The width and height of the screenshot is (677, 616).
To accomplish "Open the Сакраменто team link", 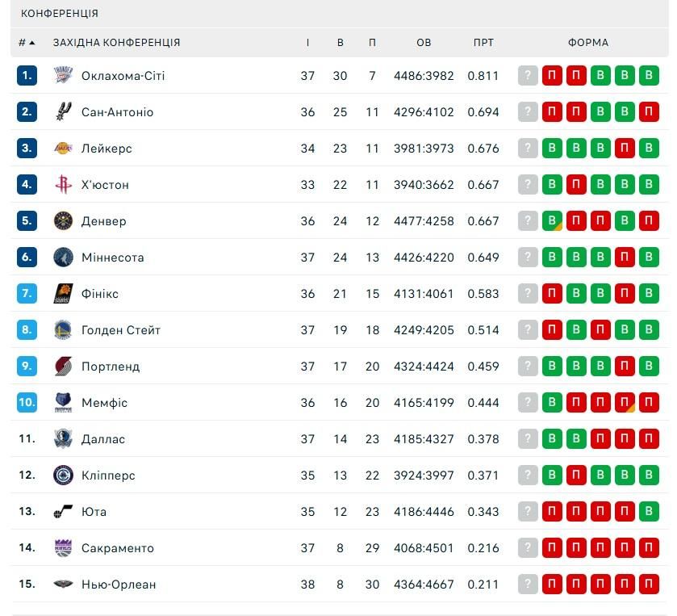I will point(117,548).
